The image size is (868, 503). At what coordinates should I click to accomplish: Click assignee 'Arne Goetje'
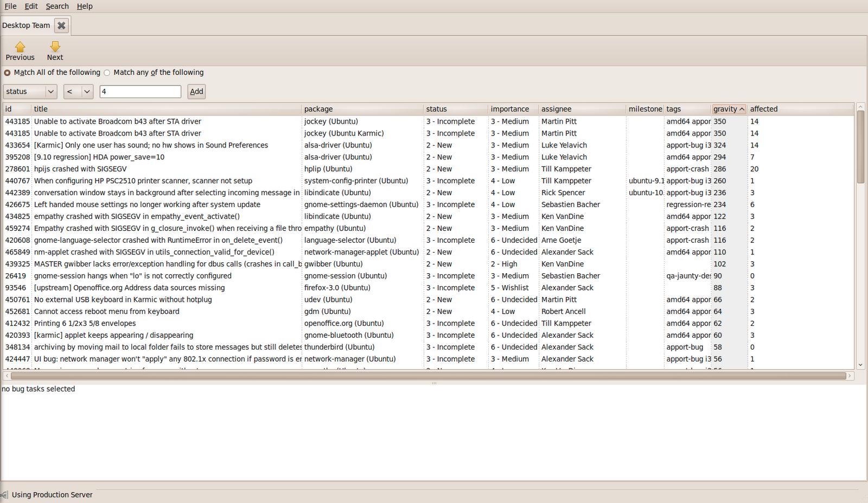click(561, 240)
